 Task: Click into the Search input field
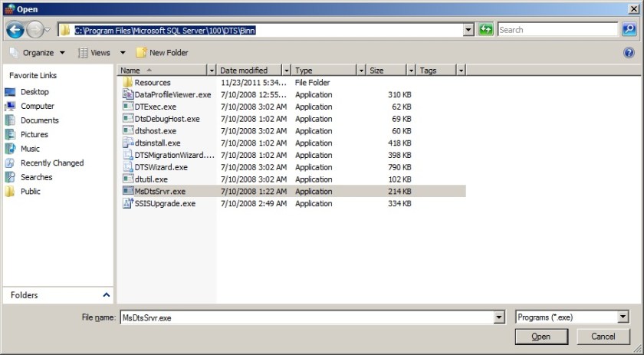click(x=556, y=30)
